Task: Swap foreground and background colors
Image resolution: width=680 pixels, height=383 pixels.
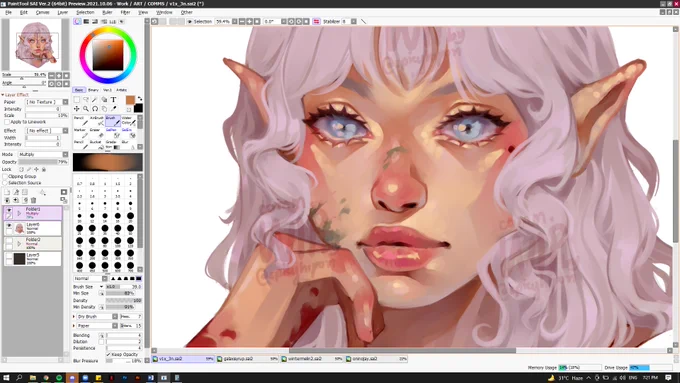Action: click(140, 98)
